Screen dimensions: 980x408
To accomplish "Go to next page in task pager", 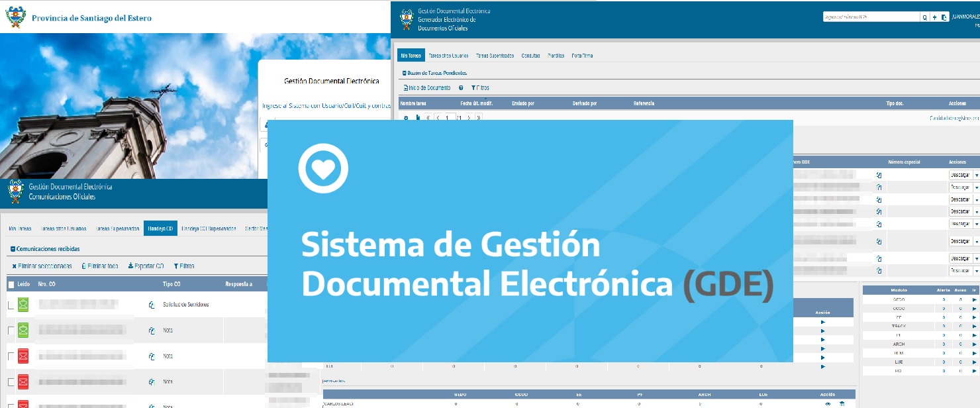I will (469, 117).
